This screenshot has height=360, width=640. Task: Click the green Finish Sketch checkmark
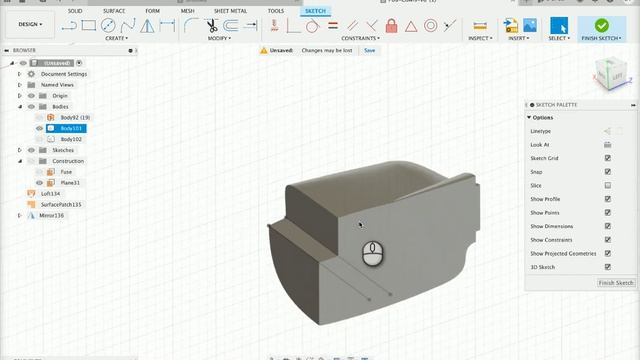(x=602, y=25)
